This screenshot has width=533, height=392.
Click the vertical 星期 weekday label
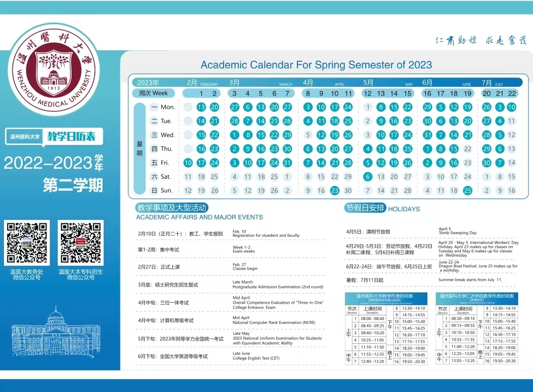pyautogui.click(x=139, y=148)
